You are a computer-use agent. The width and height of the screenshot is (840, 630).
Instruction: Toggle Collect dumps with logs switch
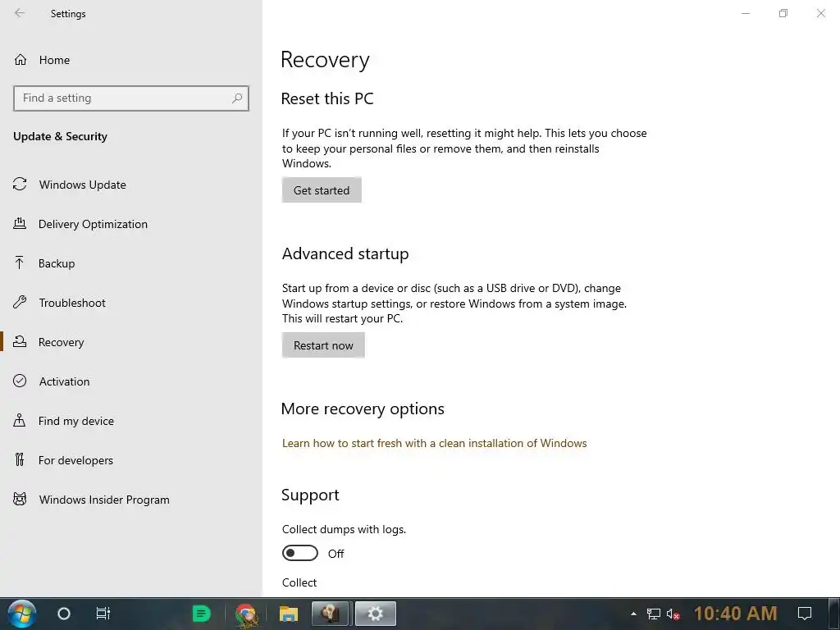tap(300, 553)
